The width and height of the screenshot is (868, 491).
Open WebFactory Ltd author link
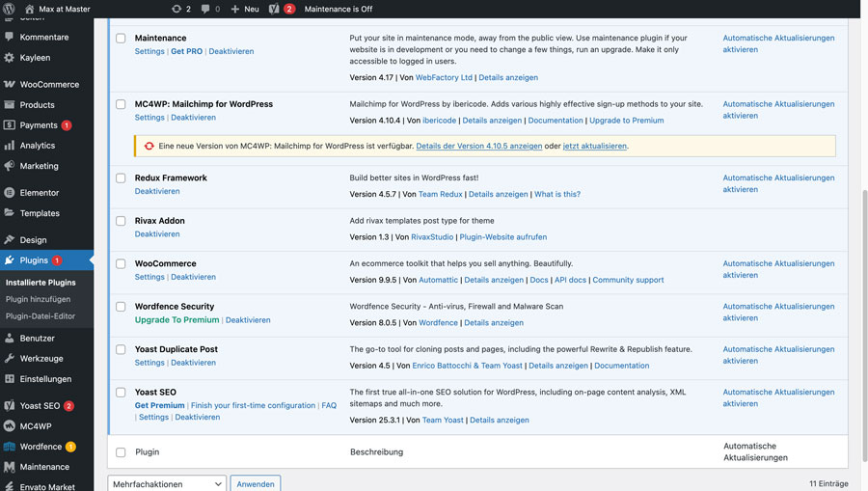click(x=444, y=77)
